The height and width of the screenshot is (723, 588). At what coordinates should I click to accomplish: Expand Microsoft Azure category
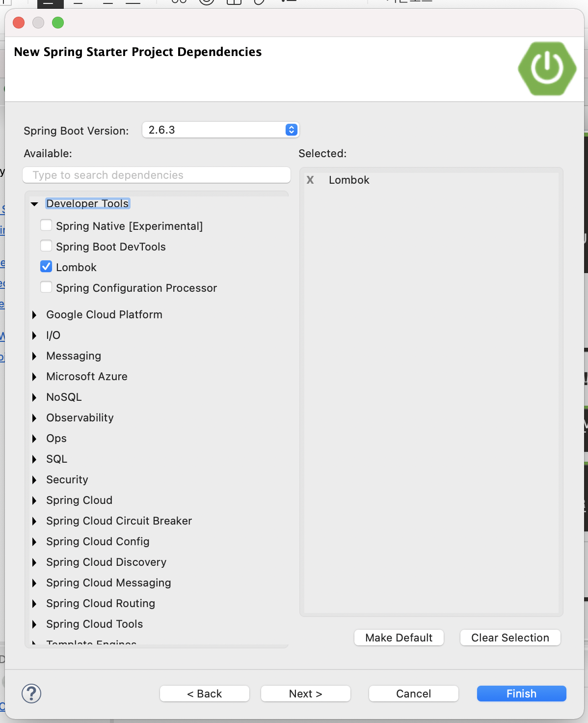tap(34, 377)
